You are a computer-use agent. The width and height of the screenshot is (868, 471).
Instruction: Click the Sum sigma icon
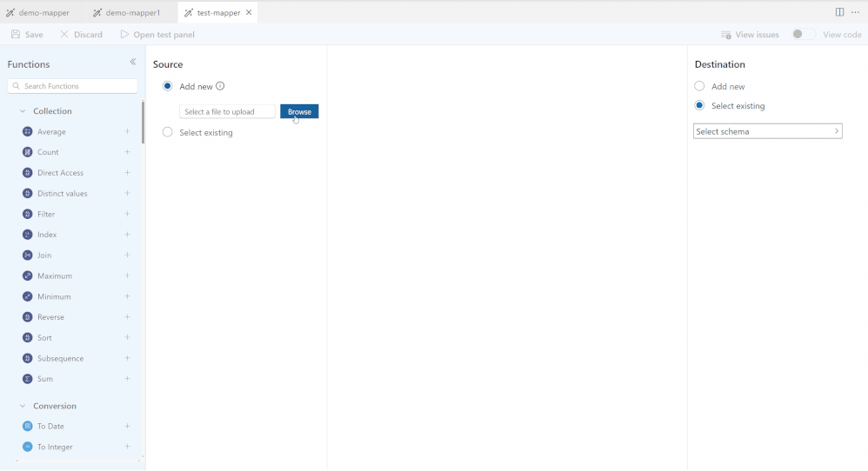27,379
